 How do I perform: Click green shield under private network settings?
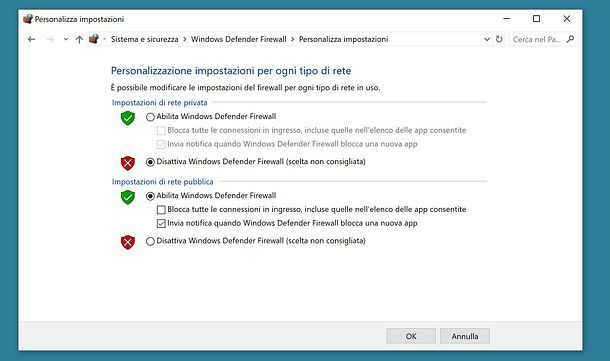pyautogui.click(x=128, y=118)
